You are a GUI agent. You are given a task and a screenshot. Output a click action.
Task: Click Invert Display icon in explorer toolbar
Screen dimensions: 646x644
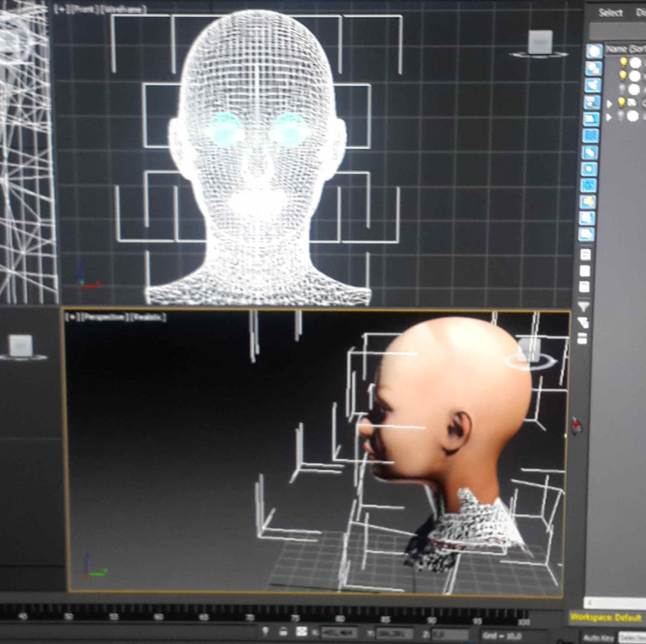[584, 286]
